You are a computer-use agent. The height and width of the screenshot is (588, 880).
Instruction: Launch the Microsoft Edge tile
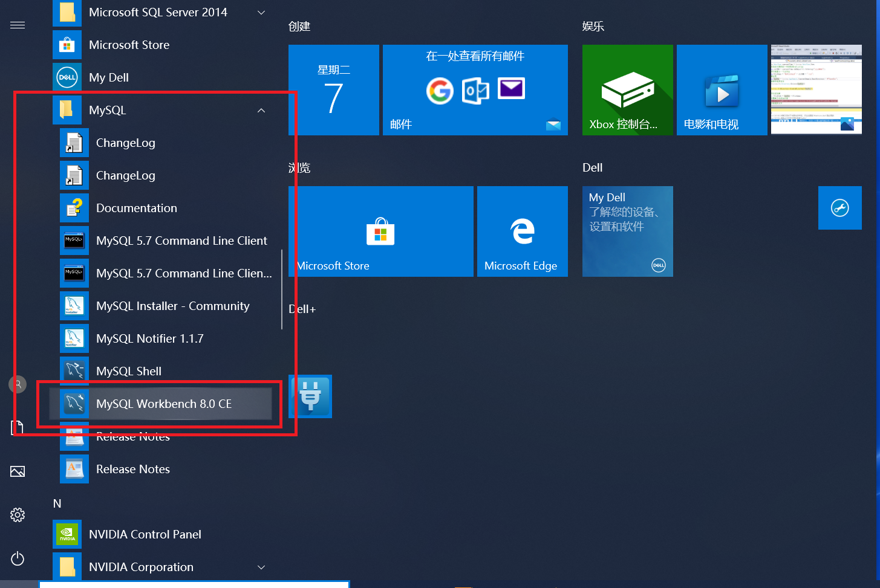click(x=523, y=231)
